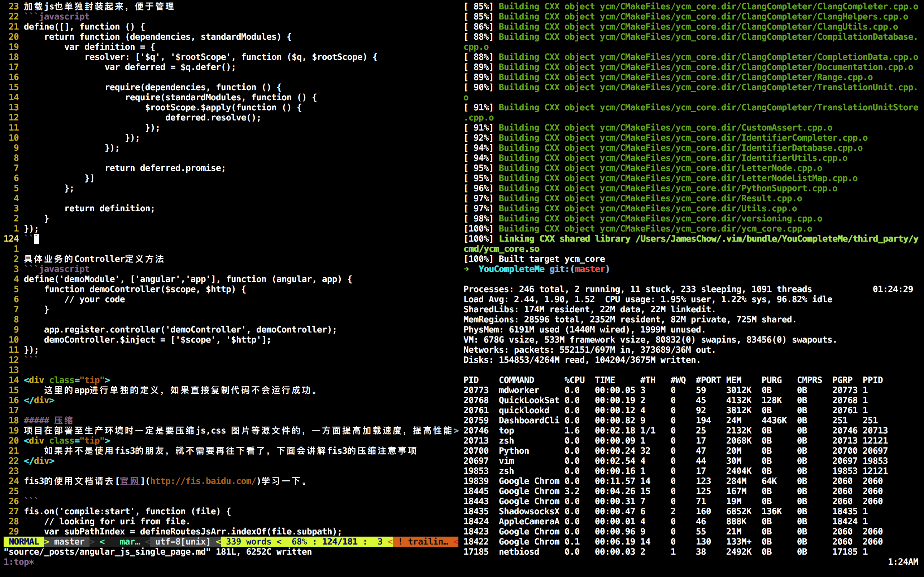
Task: Click the MEM column header in top
Action: pyautogui.click(x=733, y=380)
